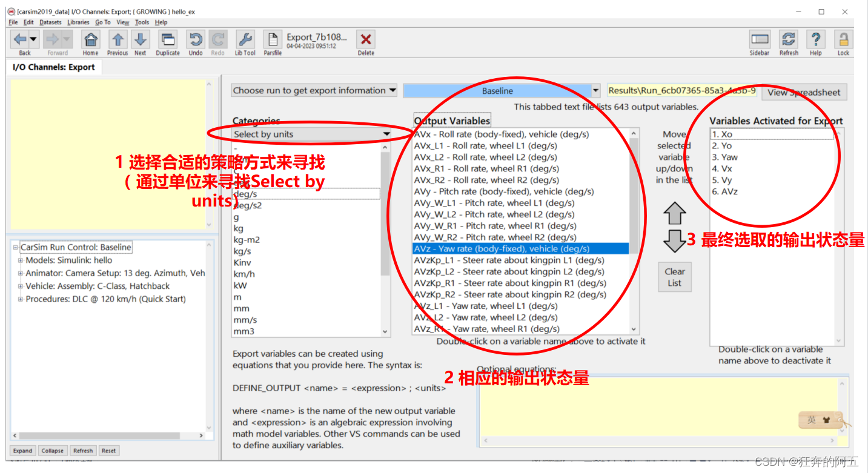The height and width of the screenshot is (473, 868).
Task: Select '6. AVz' in activated variables
Action: click(x=772, y=191)
